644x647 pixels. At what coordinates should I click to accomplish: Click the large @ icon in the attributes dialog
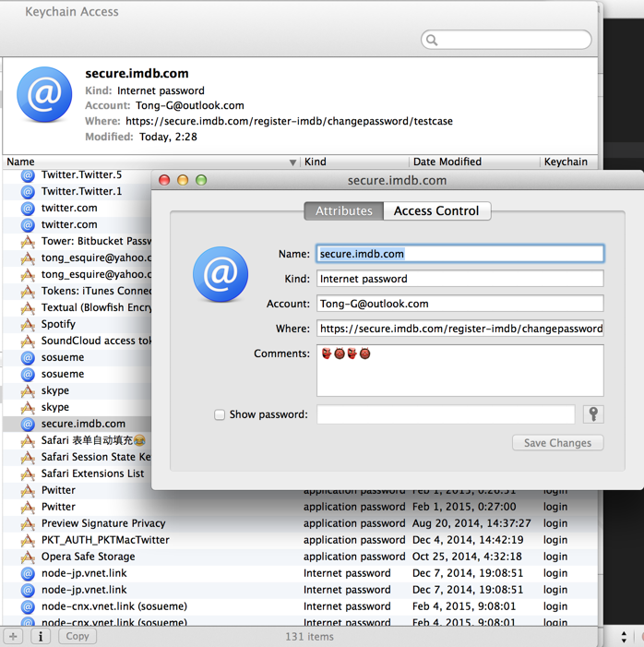point(221,274)
